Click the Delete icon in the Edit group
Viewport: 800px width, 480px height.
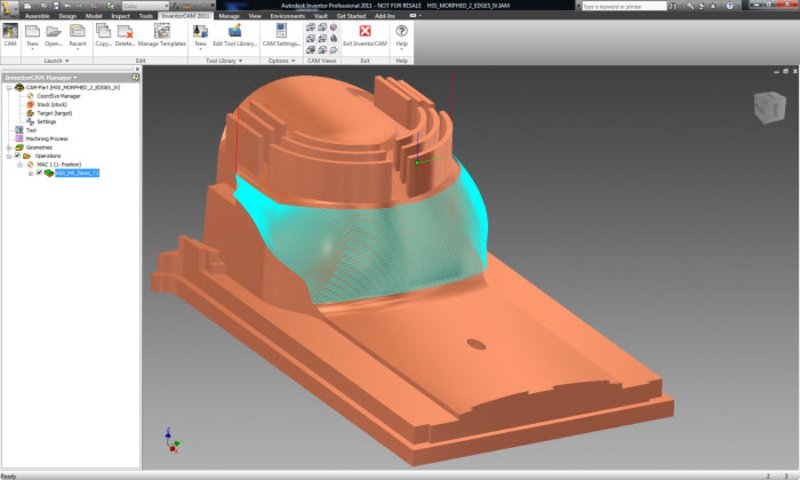(x=125, y=35)
